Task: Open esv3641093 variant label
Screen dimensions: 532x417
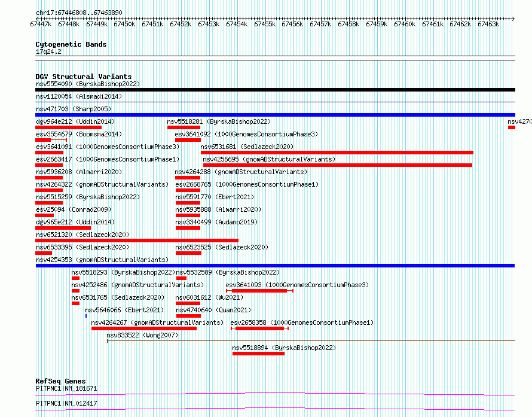Action: [297, 285]
